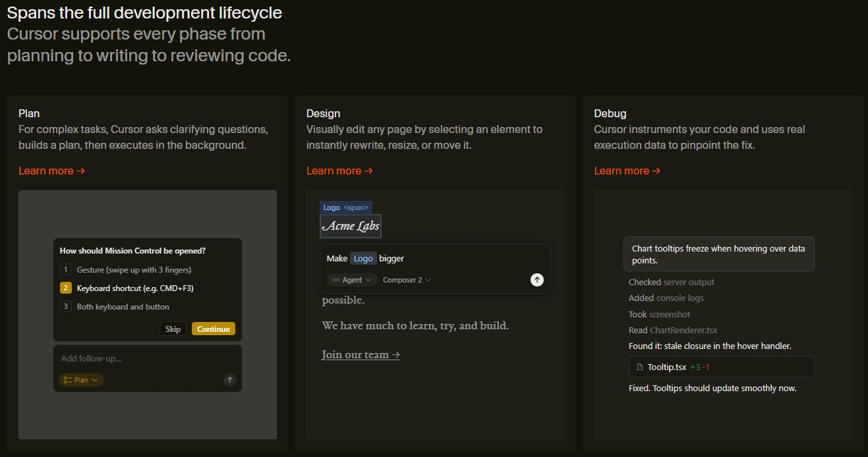This screenshot has width=868, height=457.
Task: Click the file icon beside Tooltip.tsx
Action: 639,367
